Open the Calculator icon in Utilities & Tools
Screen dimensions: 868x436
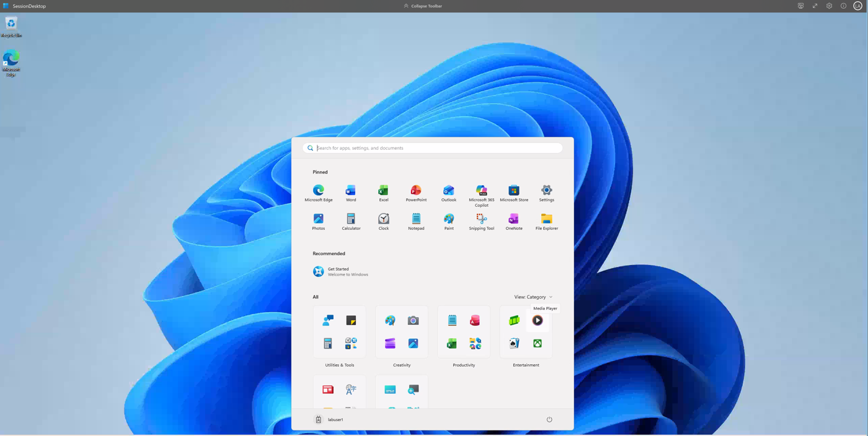(x=328, y=344)
